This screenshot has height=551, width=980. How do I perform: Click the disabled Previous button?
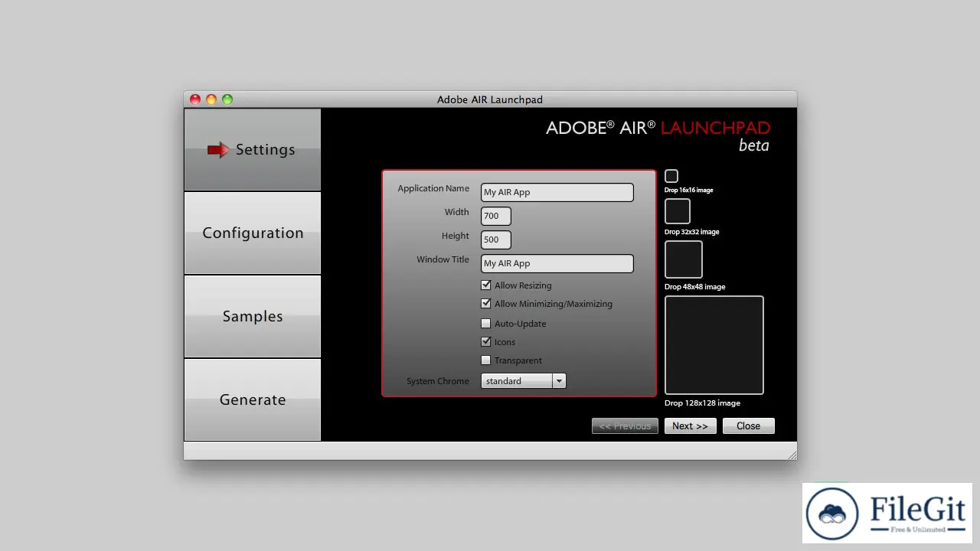tap(625, 425)
